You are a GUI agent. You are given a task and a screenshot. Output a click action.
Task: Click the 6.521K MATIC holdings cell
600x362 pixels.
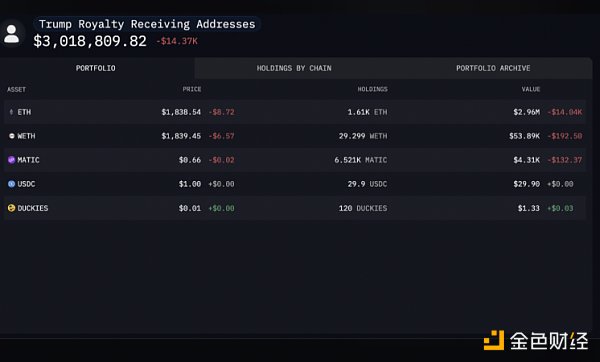pos(360,160)
